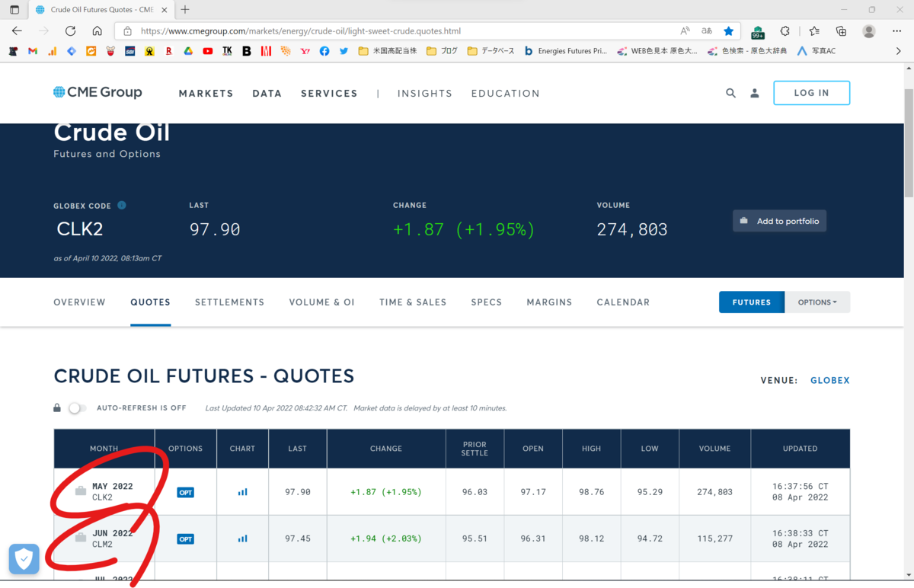Open the ブログ bookmarks folder
This screenshot has height=588, width=914.
pos(443,51)
